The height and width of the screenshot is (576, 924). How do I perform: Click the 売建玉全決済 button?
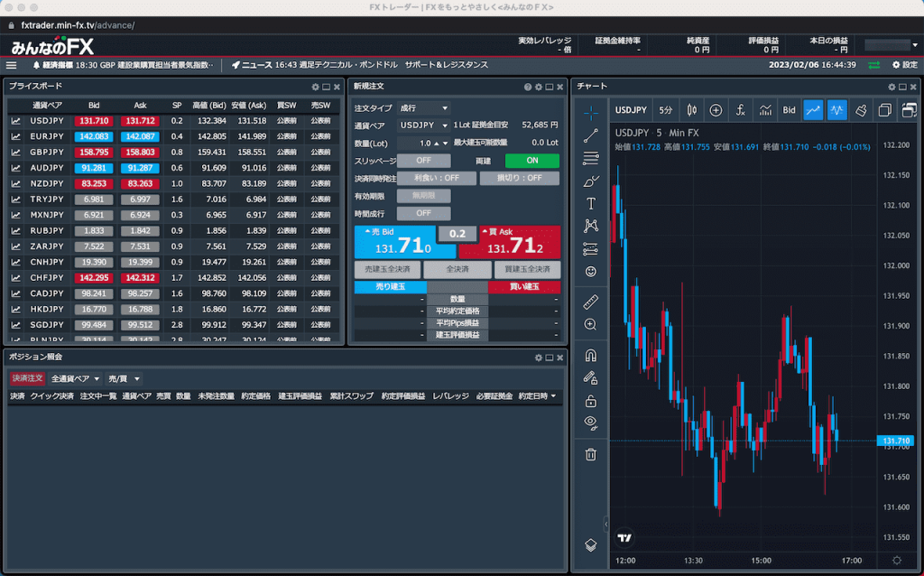(387, 269)
